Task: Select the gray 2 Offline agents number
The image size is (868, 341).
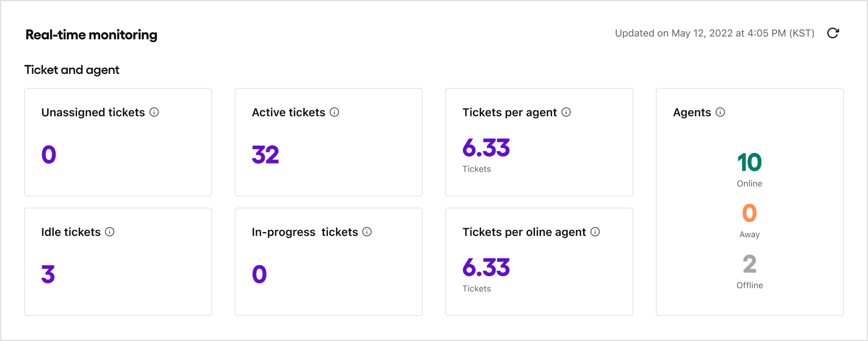Action: click(749, 264)
